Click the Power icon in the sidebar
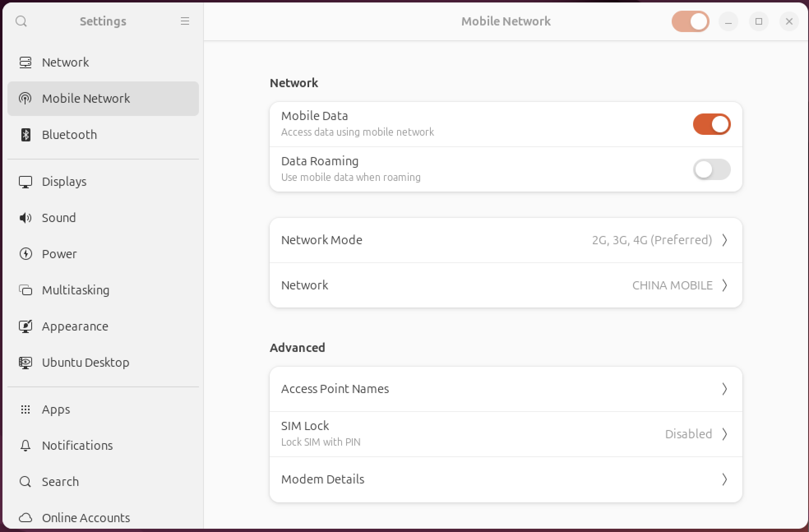The height and width of the screenshot is (532, 809). [25, 254]
